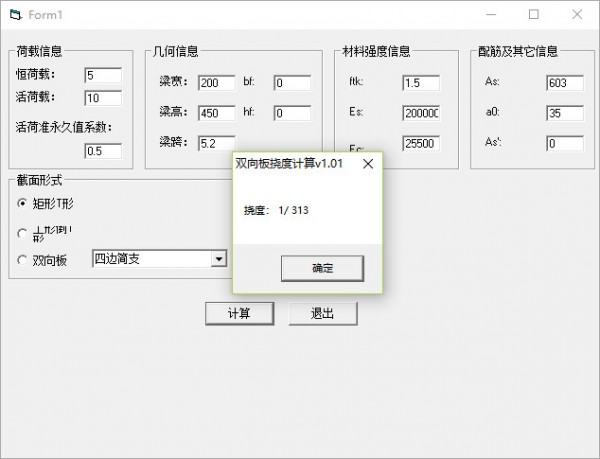Click the 退出 exit button

322,313
